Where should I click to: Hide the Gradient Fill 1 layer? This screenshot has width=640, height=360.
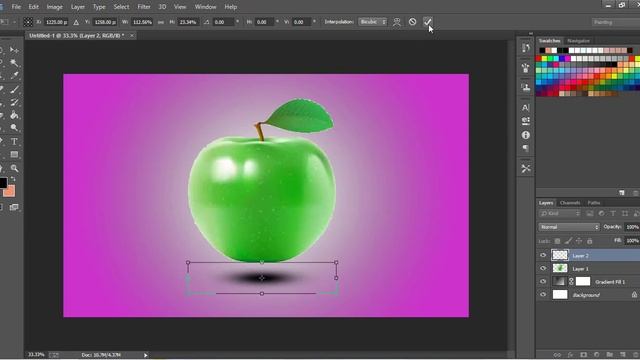point(543,282)
